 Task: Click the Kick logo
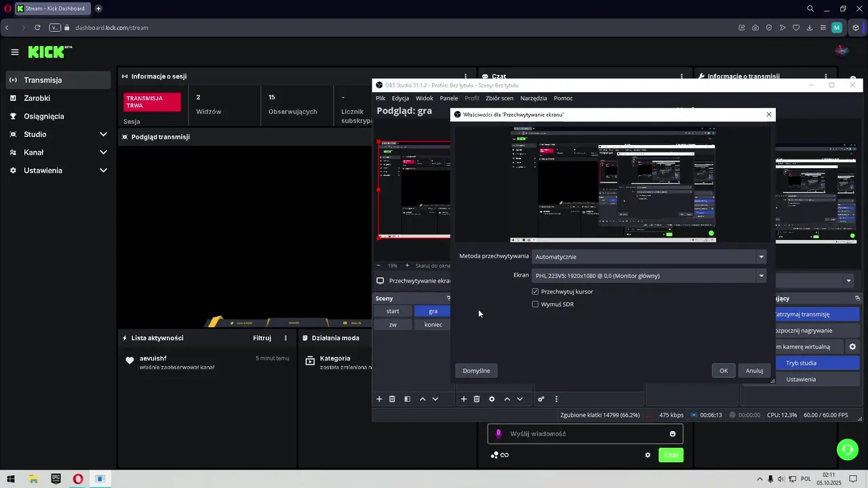point(50,52)
